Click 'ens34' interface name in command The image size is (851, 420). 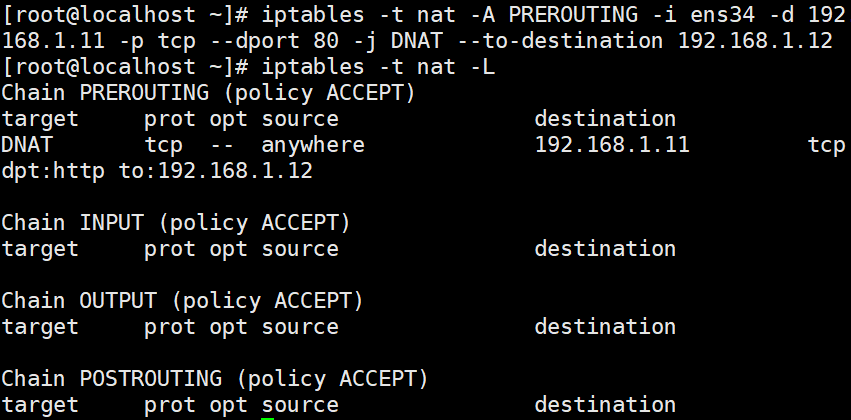[722, 15]
